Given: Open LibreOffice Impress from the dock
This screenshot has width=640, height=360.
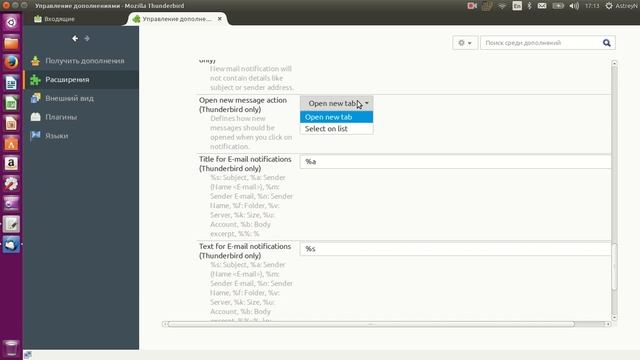Looking at the screenshot, I should pos(11,123).
